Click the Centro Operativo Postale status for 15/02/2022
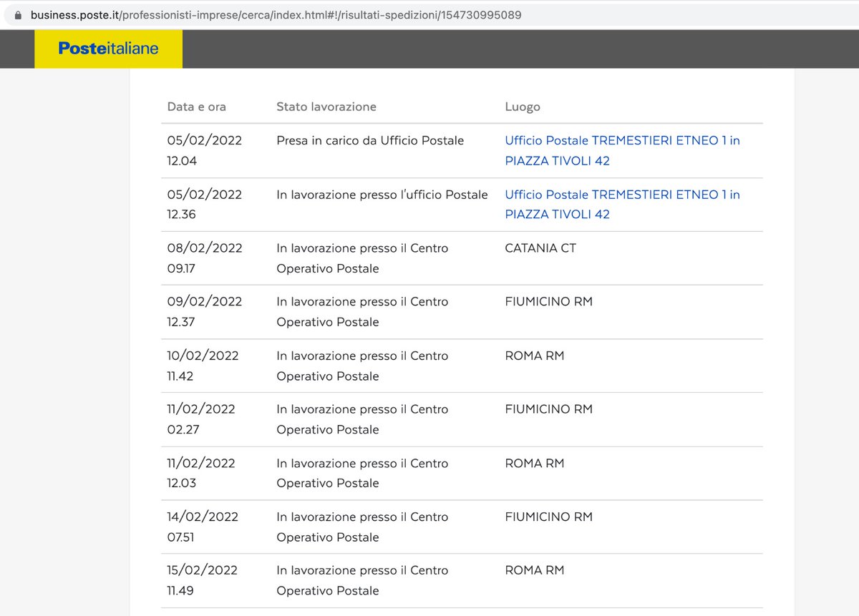This screenshot has width=859, height=616. pos(362,580)
